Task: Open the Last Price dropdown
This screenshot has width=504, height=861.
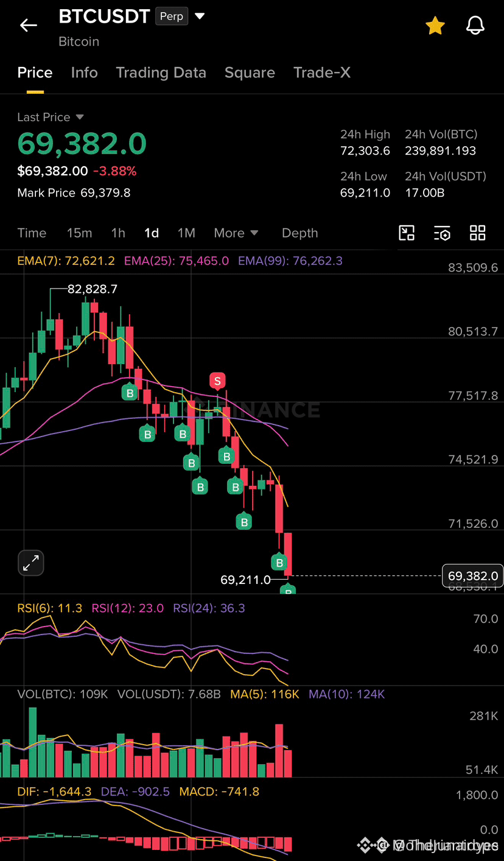Action: [51, 117]
